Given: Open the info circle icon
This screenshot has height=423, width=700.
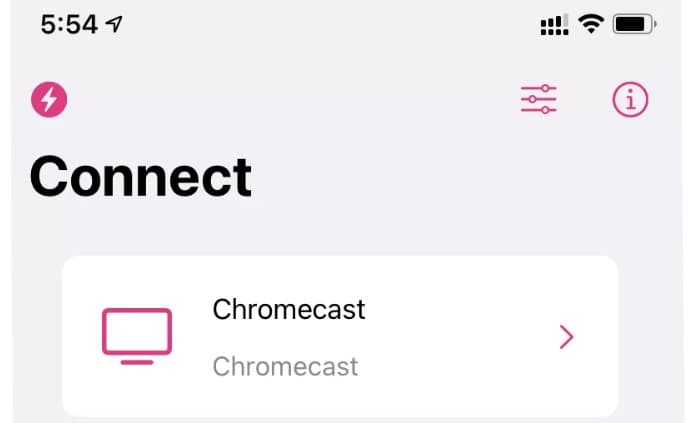Looking at the screenshot, I should [x=630, y=100].
